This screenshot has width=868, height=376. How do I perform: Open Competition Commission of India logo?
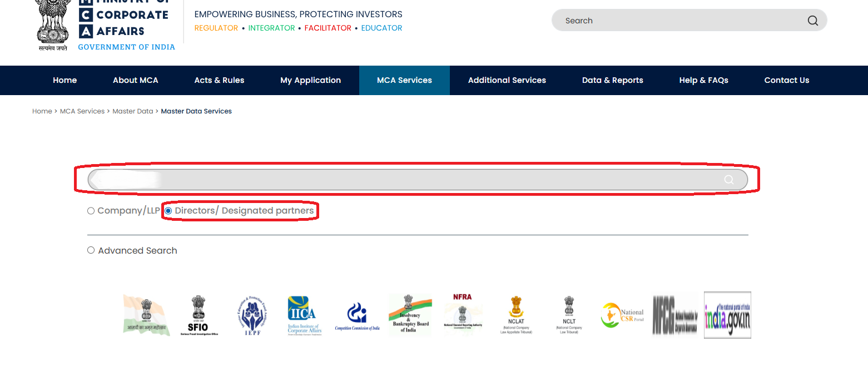coord(357,316)
